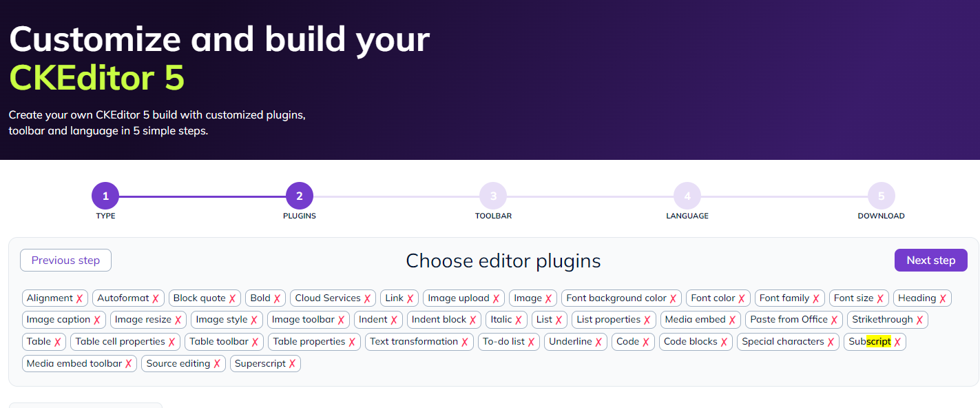Click the X next to Media embed toolbar
The width and height of the screenshot is (980, 408).
tap(129, 364)
